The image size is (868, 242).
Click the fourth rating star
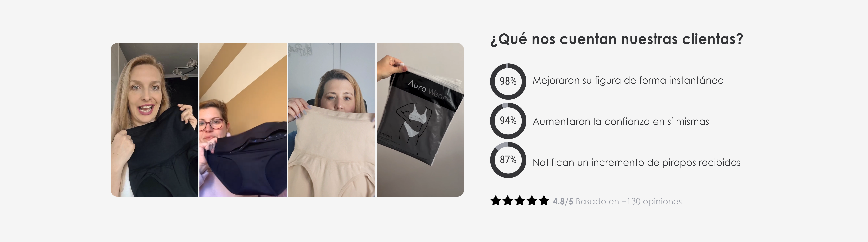coord(532,201)
